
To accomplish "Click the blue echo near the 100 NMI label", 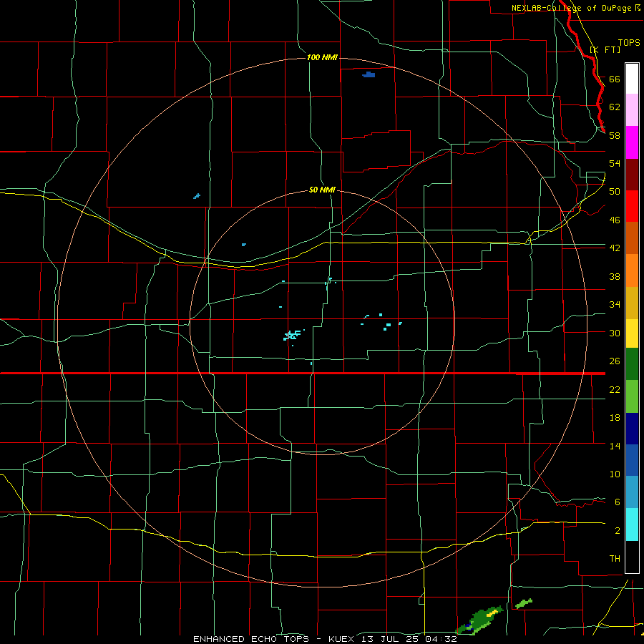I will [369, 74].
